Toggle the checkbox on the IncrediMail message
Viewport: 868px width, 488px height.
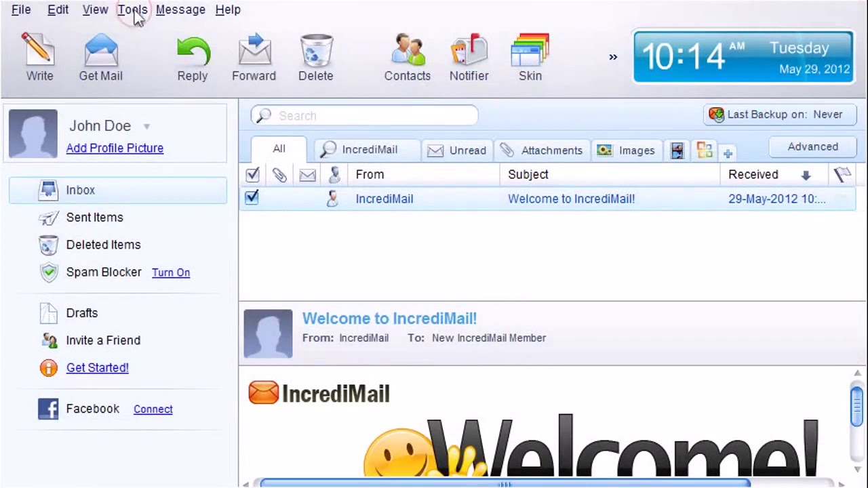(252, 197)
